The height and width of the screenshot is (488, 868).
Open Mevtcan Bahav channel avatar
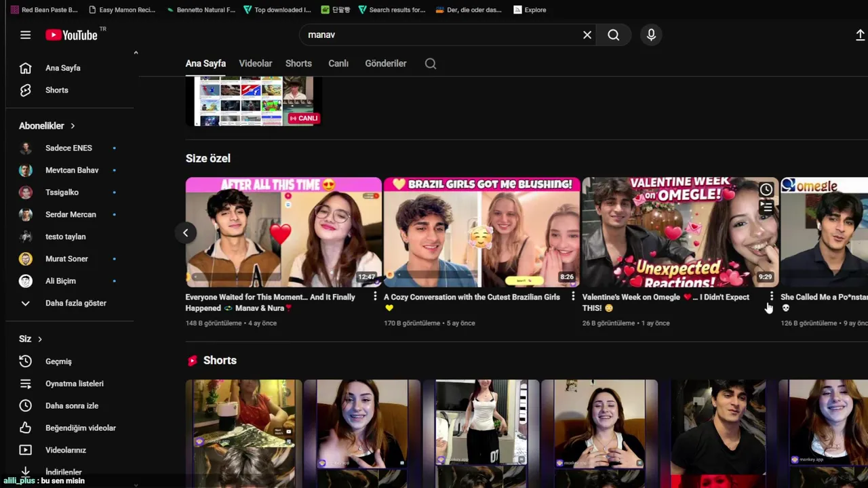click(26, 170)
